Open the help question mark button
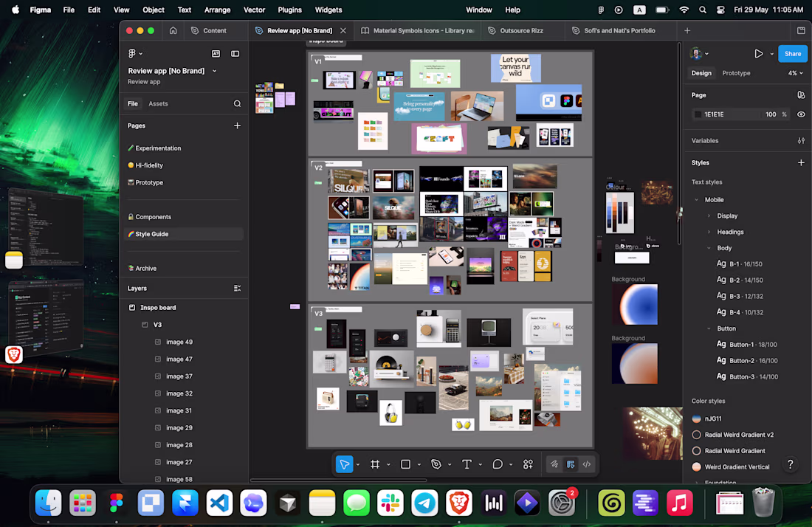812x527 pixels. (791, 464)
